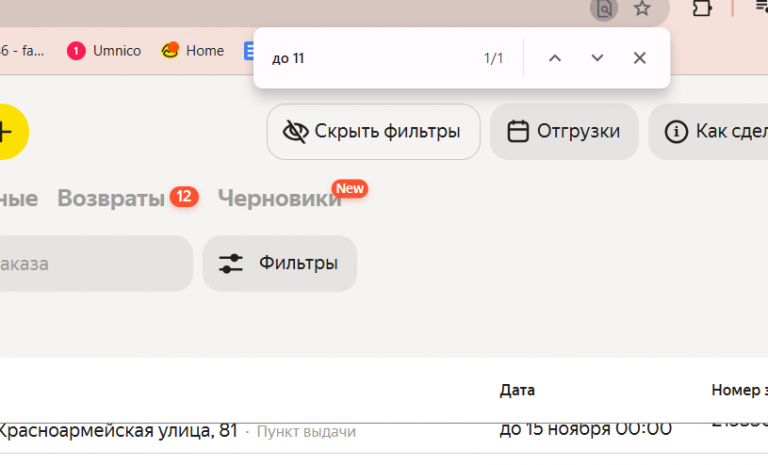Open the Umnico bookmark
The height and width of the screenshot is (465, 768).
pyautogui.click(x=104, y=50)
